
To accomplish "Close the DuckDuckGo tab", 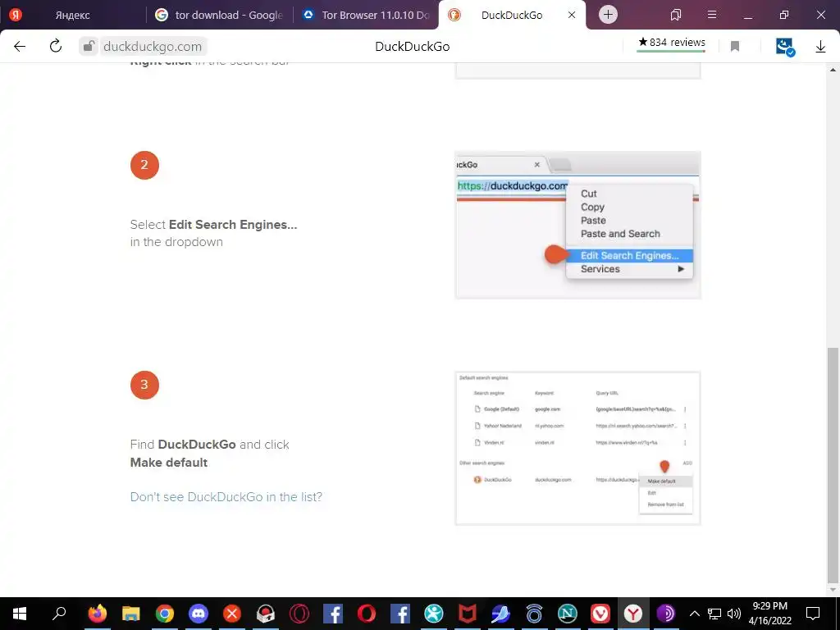I will point(572,15).
